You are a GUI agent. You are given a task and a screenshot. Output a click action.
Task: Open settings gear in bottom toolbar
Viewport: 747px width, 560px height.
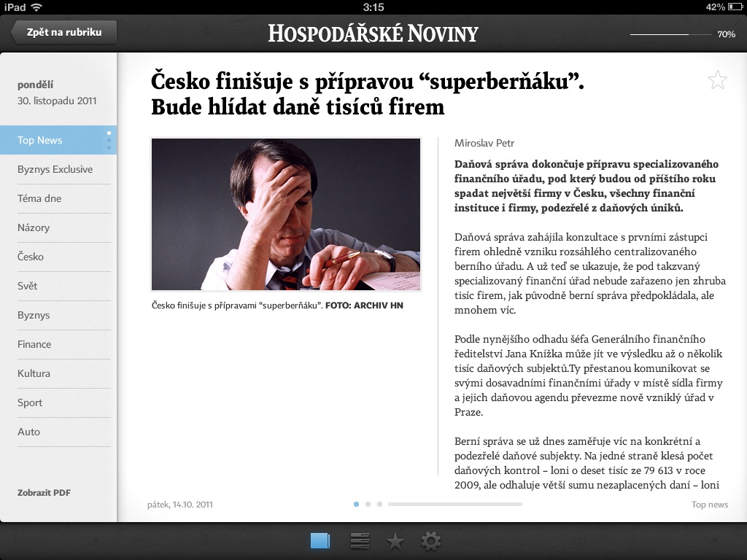(431, 541)
